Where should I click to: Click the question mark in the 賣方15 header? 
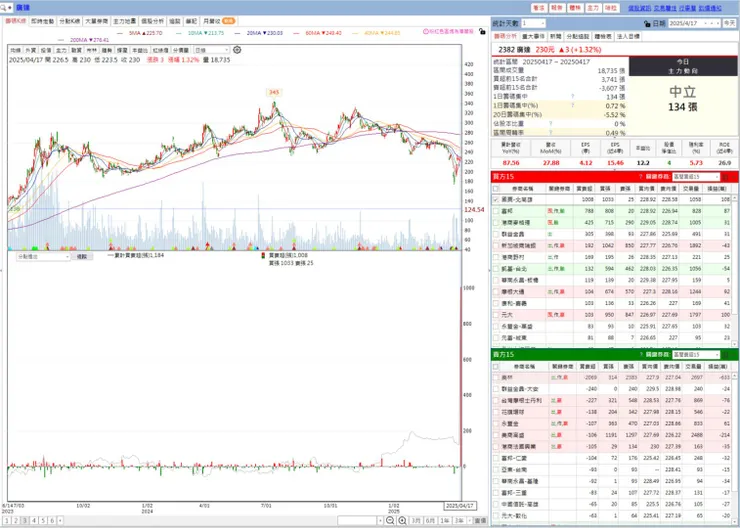tap(640, 354)
